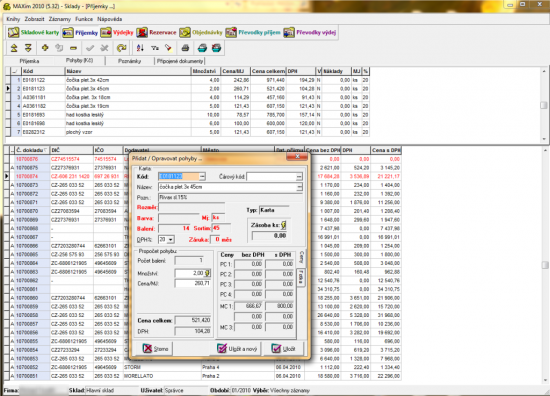The height and width of the screenshot is (396, 550).
Task: Delete record using the minus icon
Action: pos(73,48)
